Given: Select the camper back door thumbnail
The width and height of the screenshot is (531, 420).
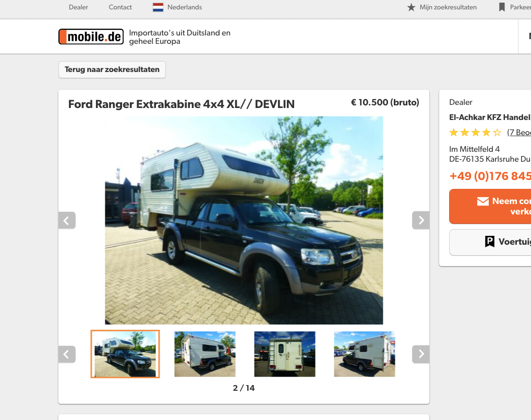Looking at the screenshot, I should pyautogui.click(x=285, y=354).
